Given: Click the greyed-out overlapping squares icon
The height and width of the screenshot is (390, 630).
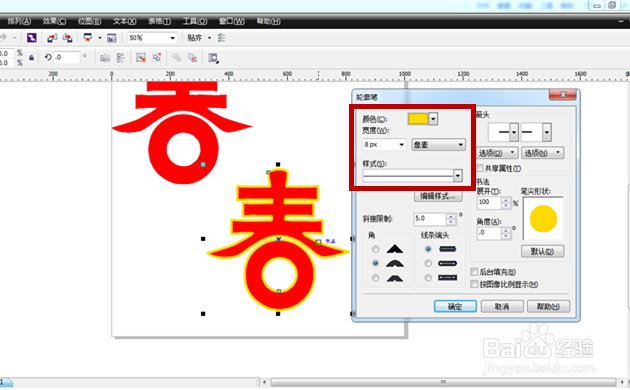Looking at the screenshot, I should tap(177, 58).
